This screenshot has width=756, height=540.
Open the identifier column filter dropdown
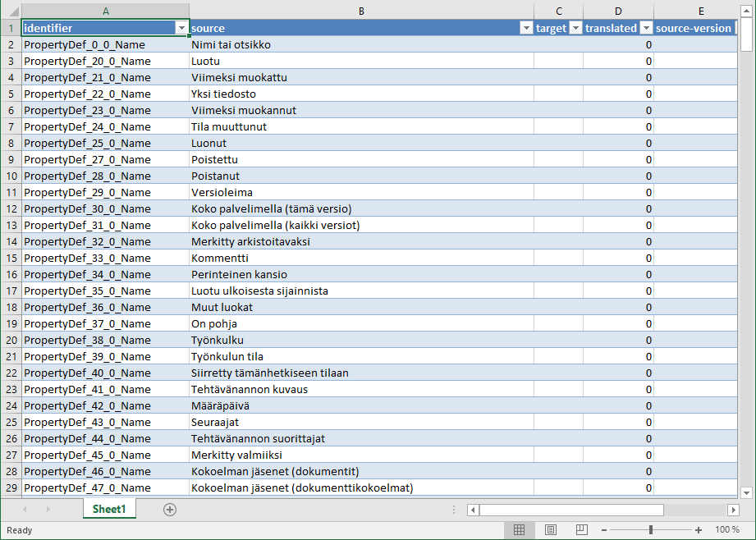tap(181, 28)
